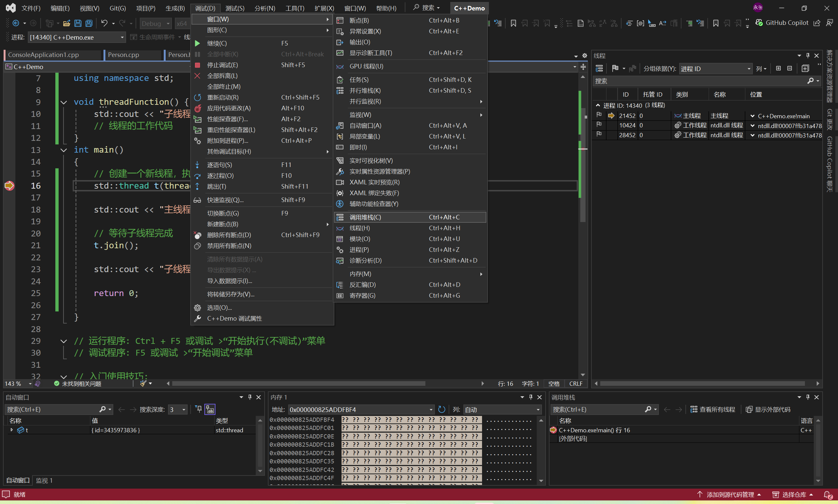838x504 pixels.
Task: Open the Registers (寄存器) window
Action: [x=411, y=296]
